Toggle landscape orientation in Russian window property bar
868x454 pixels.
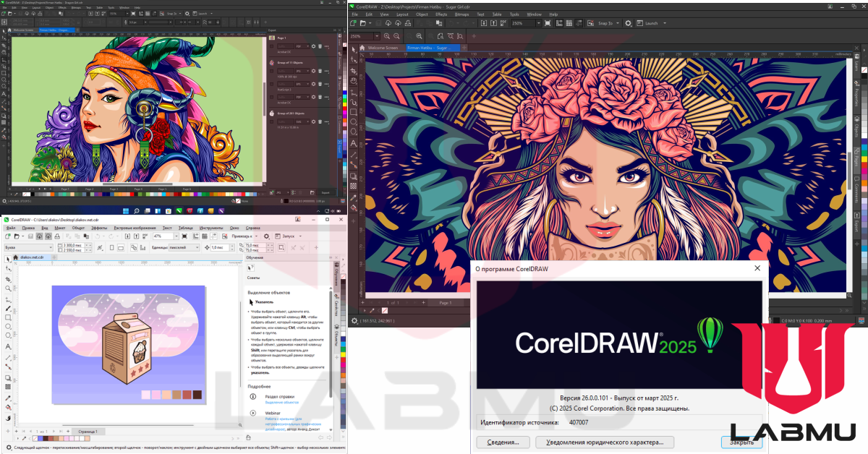tap(121, 247)
